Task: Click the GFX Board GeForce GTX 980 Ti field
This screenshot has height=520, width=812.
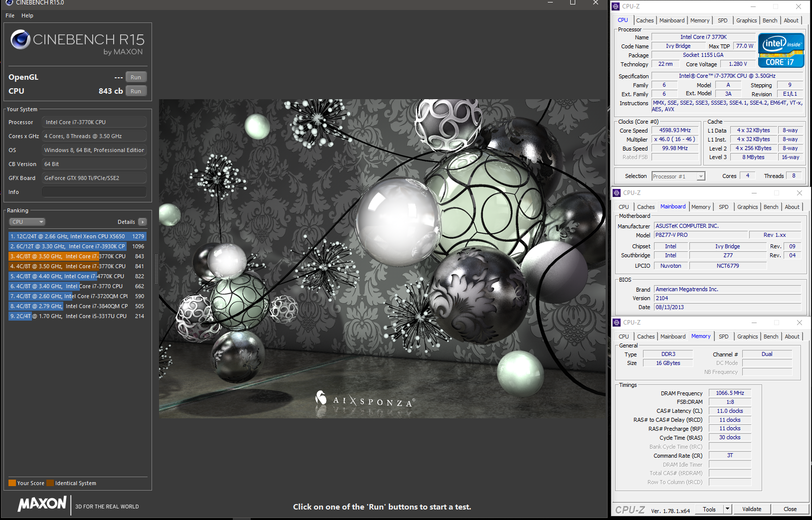Action: pos(94,178)
